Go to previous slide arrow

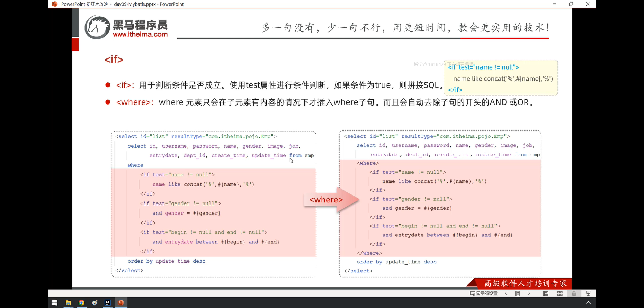[506, 293]
